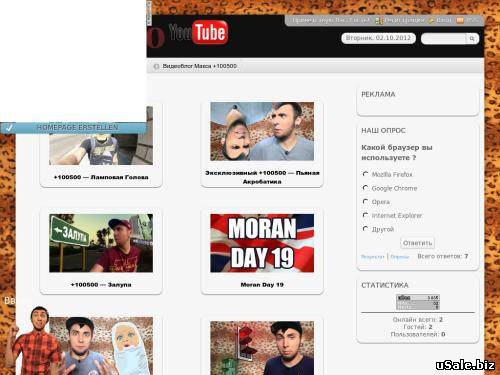500x375 pixels.
Task: Open the Залупа video thumbnail
Action: click(x=101, y=243)
